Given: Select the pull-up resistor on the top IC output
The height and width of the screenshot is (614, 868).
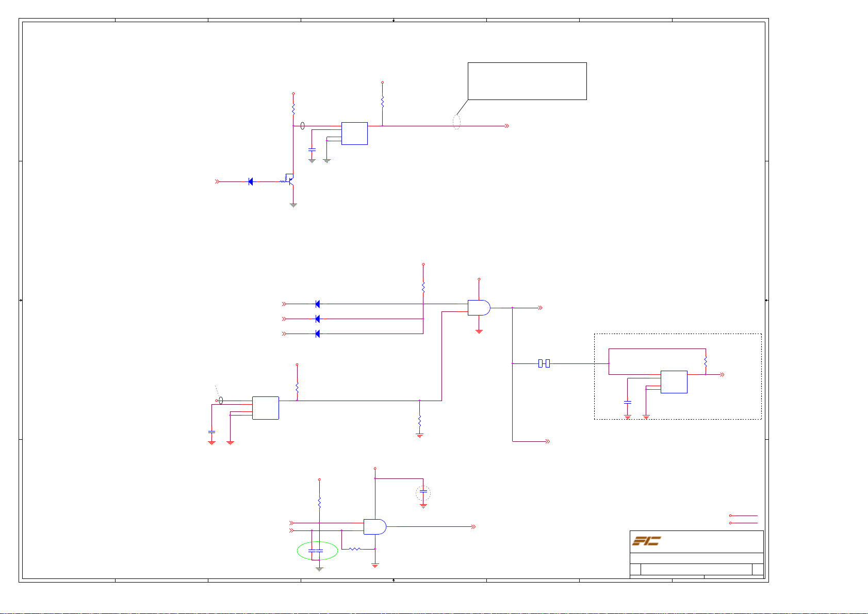Looking at the screenshot, I should pyautogui.click(x=383, y=102).
